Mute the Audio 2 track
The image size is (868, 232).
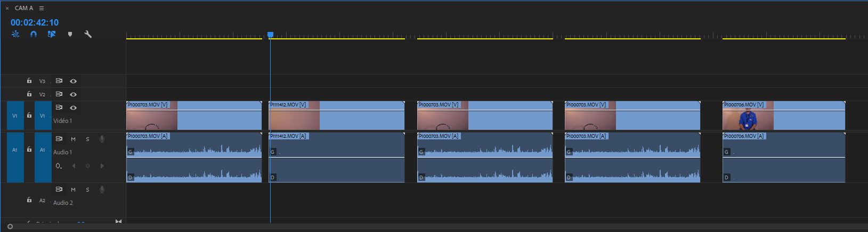click(x=74, y=189)
